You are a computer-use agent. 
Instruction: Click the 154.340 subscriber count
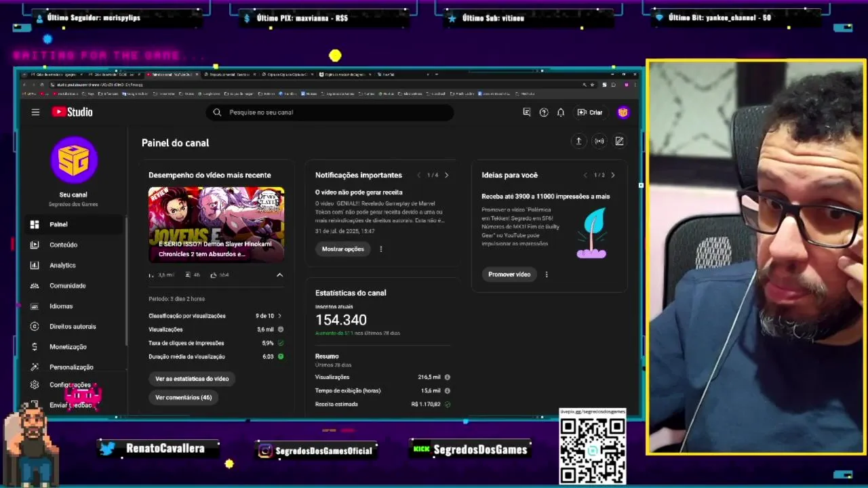tap(341, 320)
